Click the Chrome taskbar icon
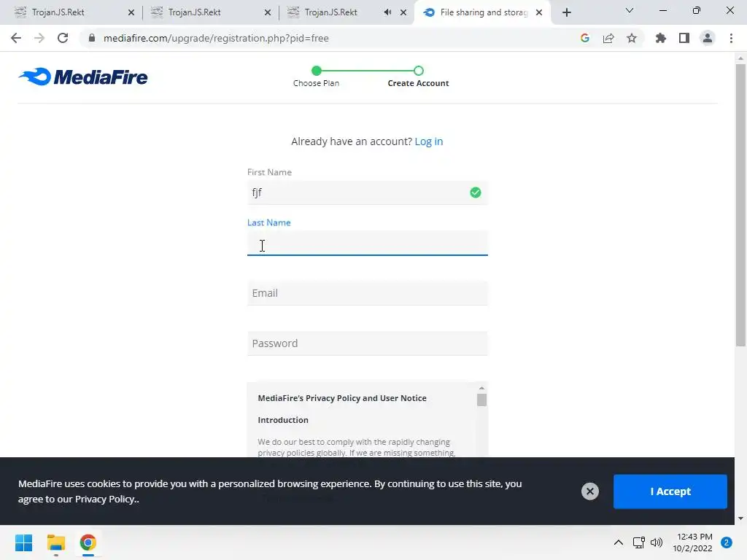 (88, 542)
